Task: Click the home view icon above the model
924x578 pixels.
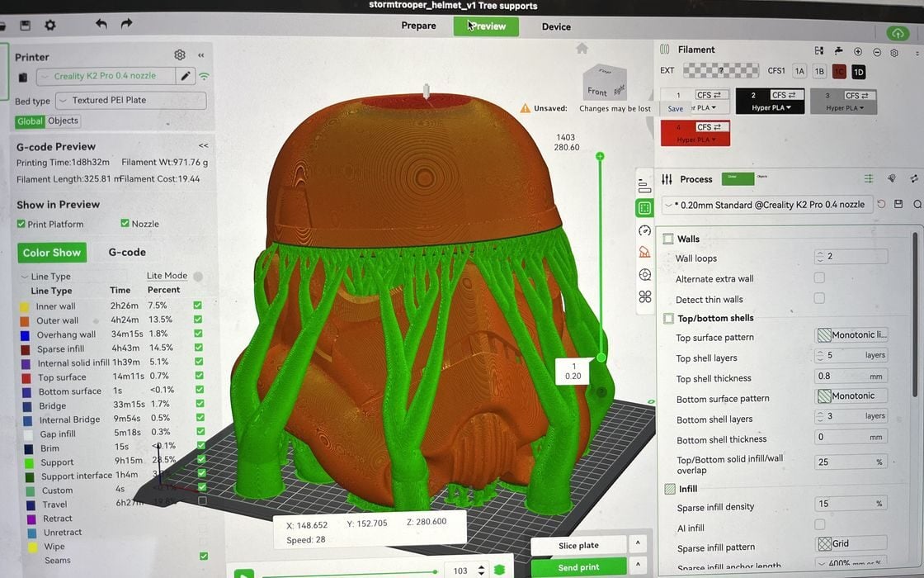Action: 582,49
